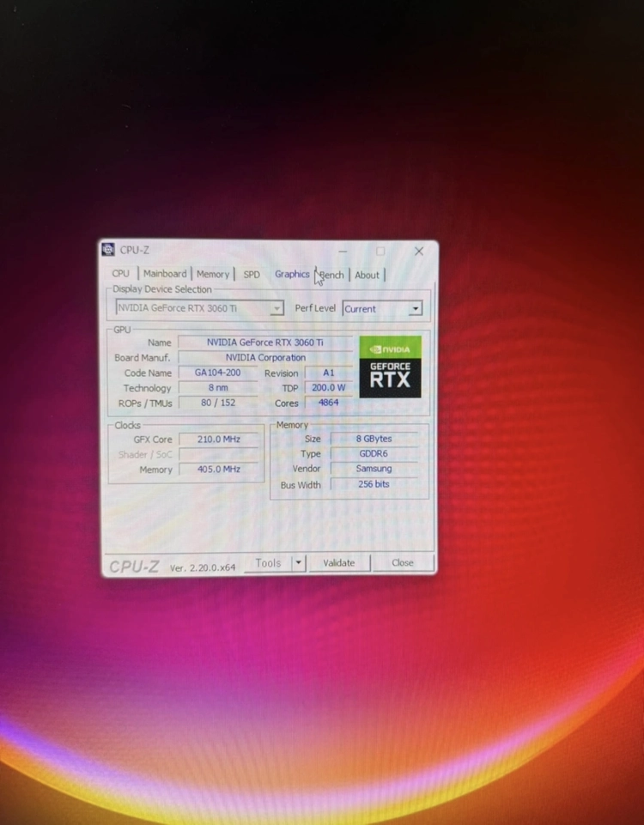
Task: Click the Ver. 2.20.0.x64 version text
Action: click(203, 567)
